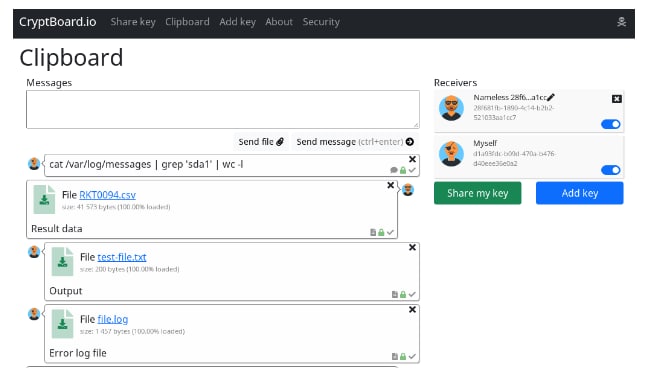Click the document icon on Error log file message
The height and width of the screenshot is (377, 655).
(x=395, y=357)
